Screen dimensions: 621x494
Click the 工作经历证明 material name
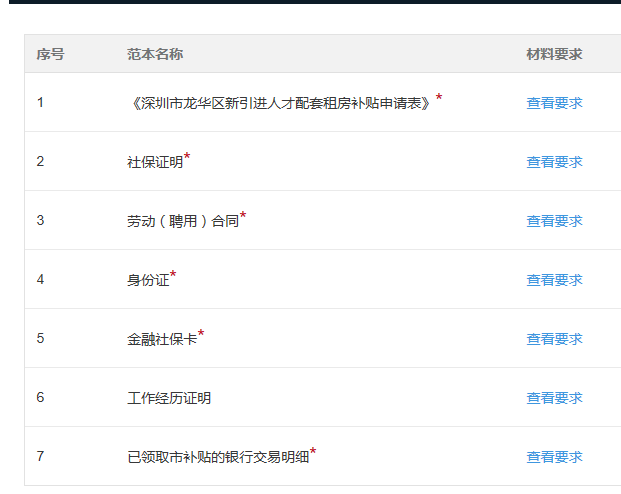click(169, 398)
